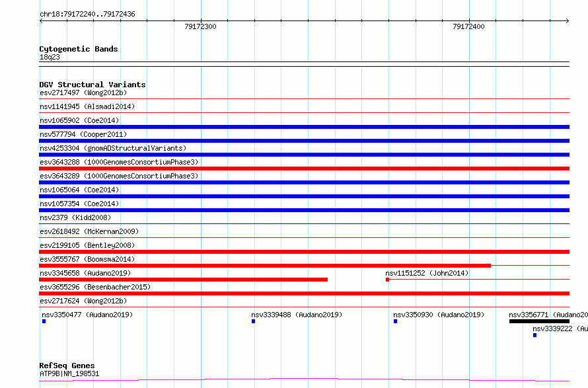Click the blue square marker under nsv3350477
The image size is (588, 388).
tap(44, 321)
